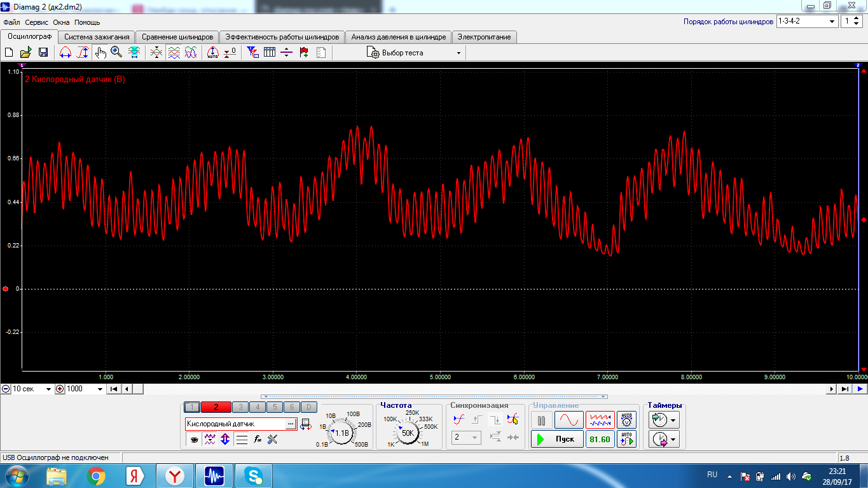Click the dashed line style icon
Image resolution: width=868 pixels, height=488 pixels.
[x=242, y=438]
